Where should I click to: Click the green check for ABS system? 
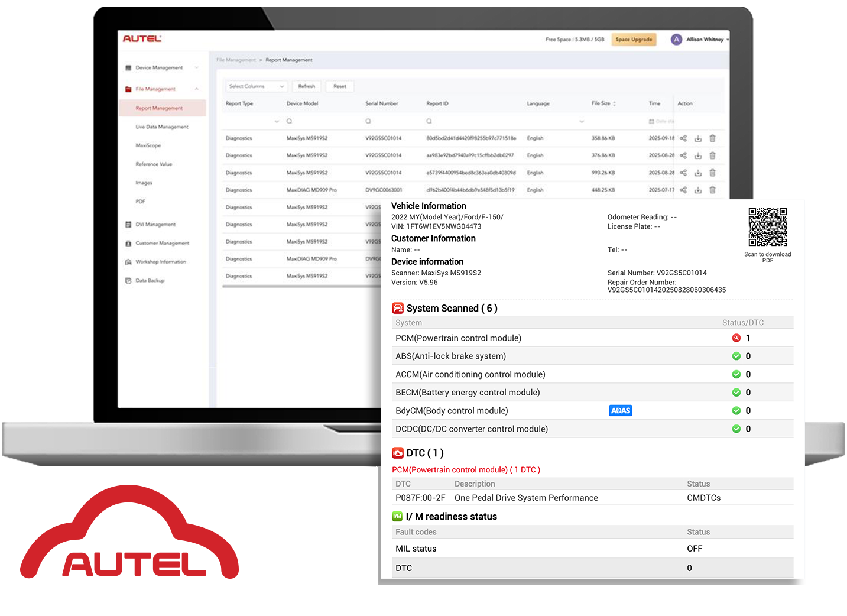pos(736,356)
